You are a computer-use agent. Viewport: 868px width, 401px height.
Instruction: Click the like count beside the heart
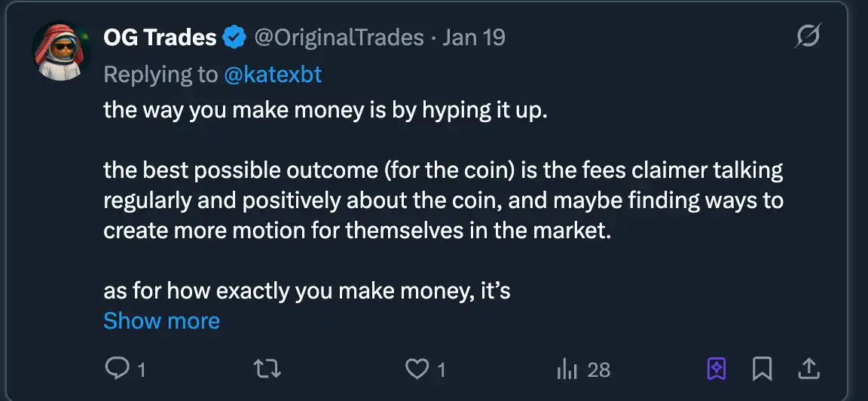442,369
